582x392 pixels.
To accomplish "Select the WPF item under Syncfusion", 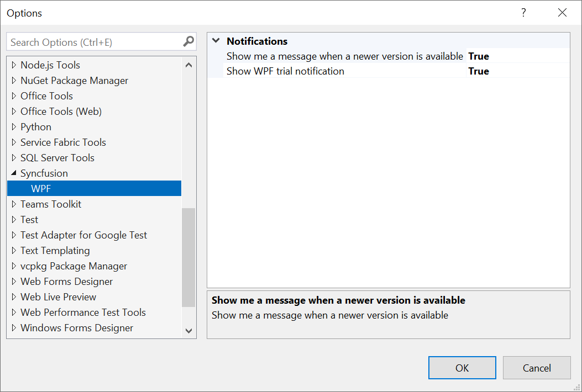I will coord(41,189).
